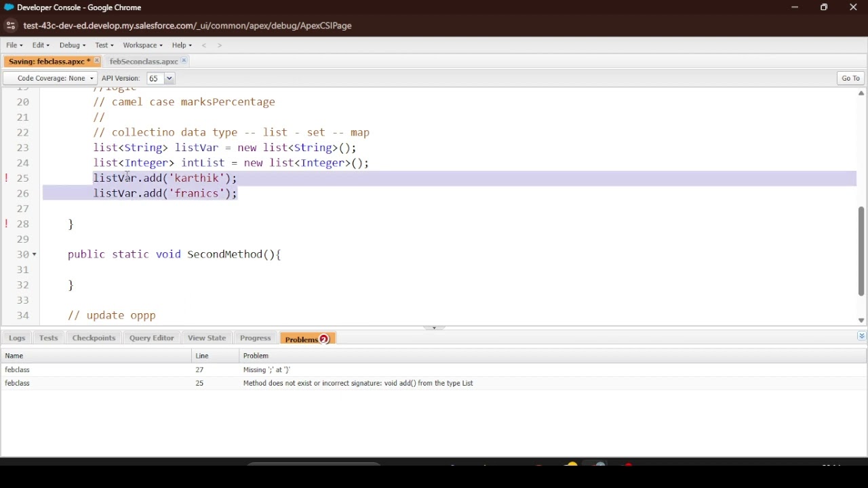
Task: Open the Debug menu
Action: click(x=73, y=45)
